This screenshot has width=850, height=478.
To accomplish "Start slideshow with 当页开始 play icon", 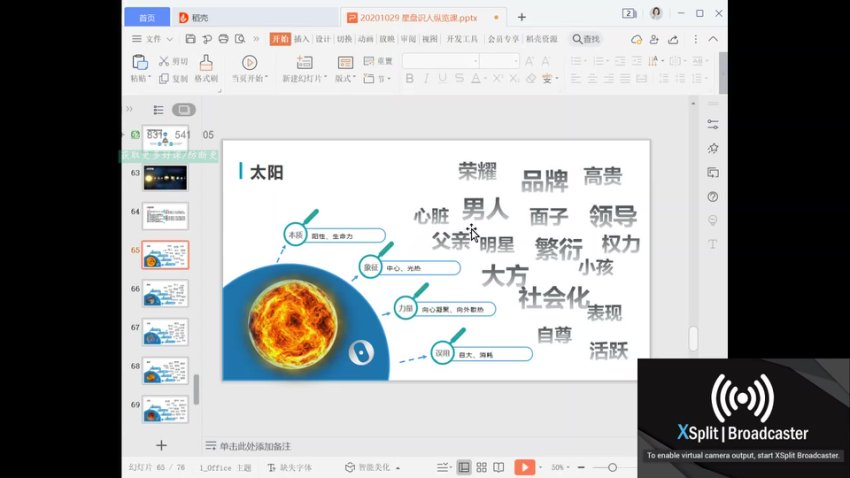I will pyautogui.click(x=249, y=62).
